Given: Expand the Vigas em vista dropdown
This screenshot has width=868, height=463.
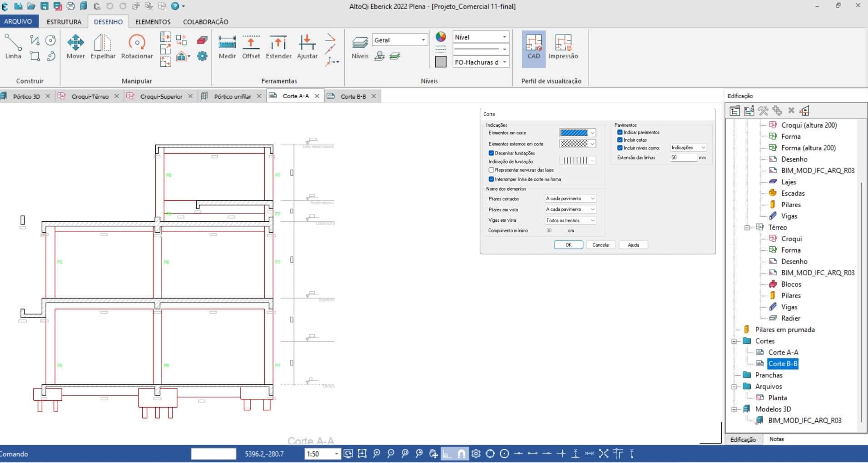Looking at the screenshot, I should point(570,220).
